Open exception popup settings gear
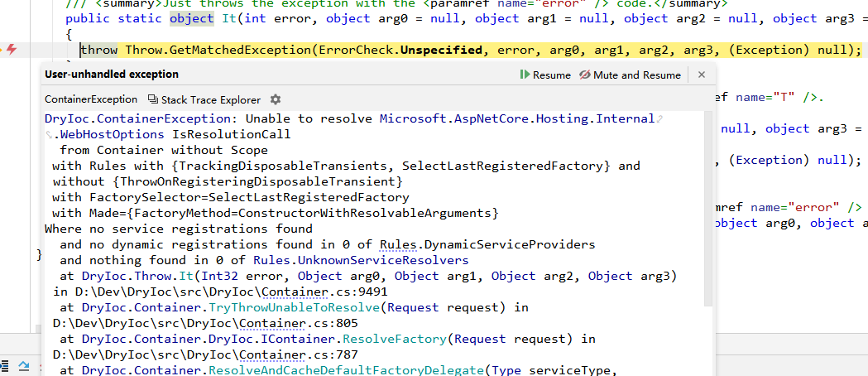 pos(275,99)
